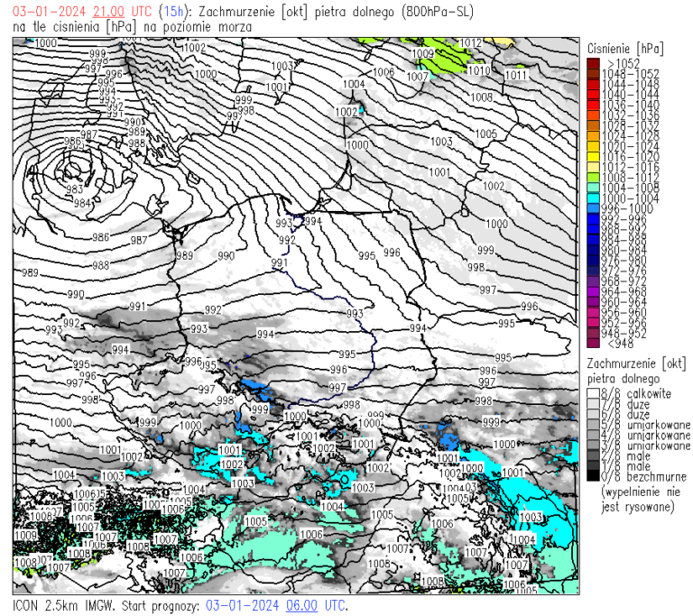Click the <948 hPa pressure legend swatch
Viewport: 693px width, 616px height.
592,343
